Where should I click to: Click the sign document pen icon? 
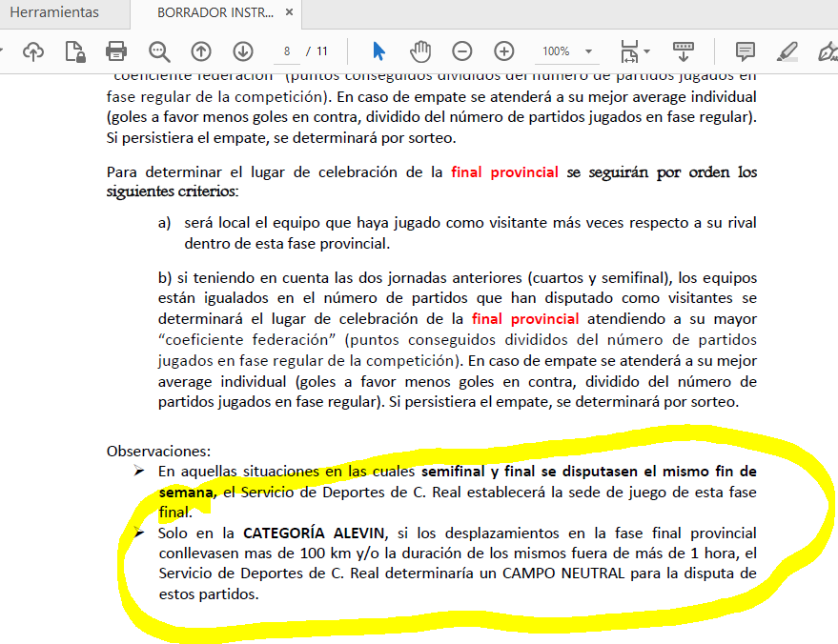(x=828, y=51)
